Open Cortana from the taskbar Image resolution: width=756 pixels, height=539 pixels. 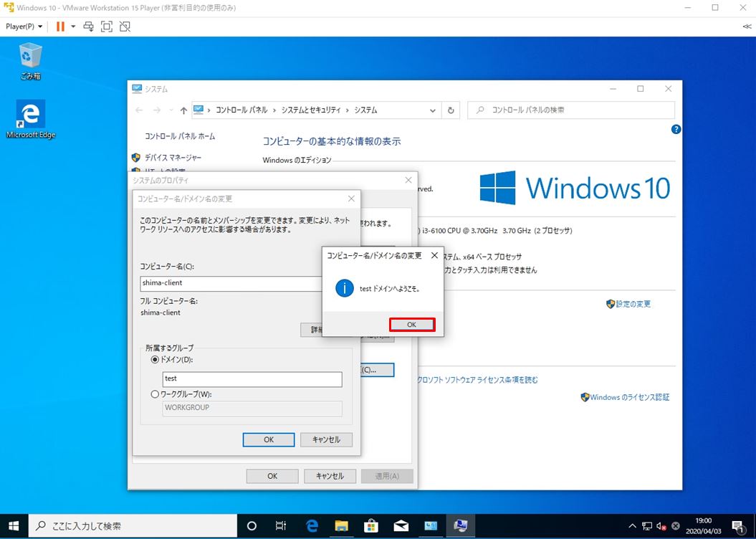tap(252, 526)
